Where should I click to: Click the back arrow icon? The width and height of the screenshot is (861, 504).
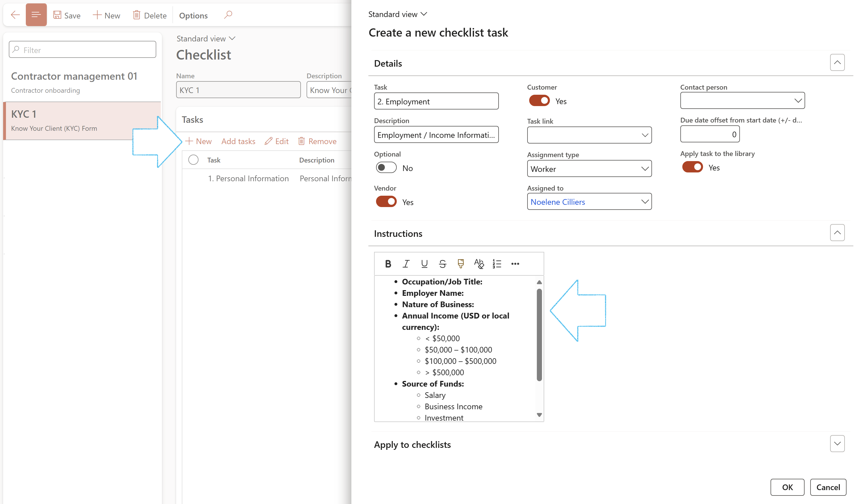coord(15,15)
